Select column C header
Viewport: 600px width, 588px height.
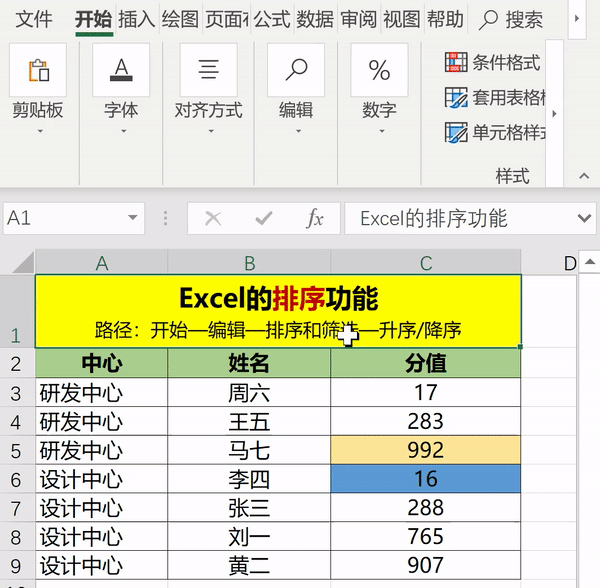coord(426,263)
